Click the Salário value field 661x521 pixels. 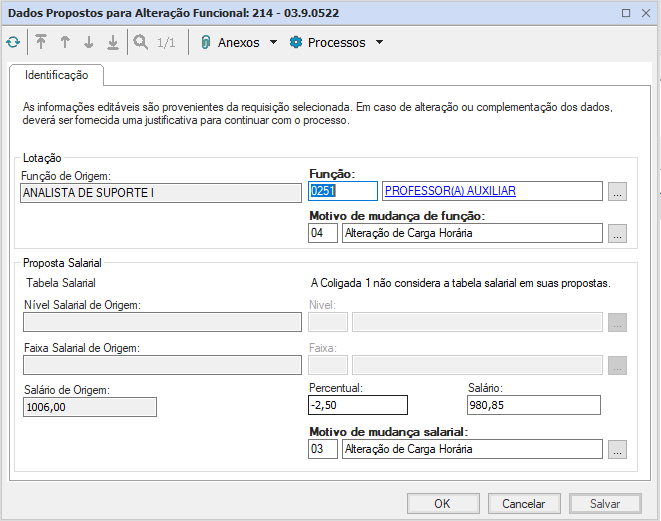[533, 405]
